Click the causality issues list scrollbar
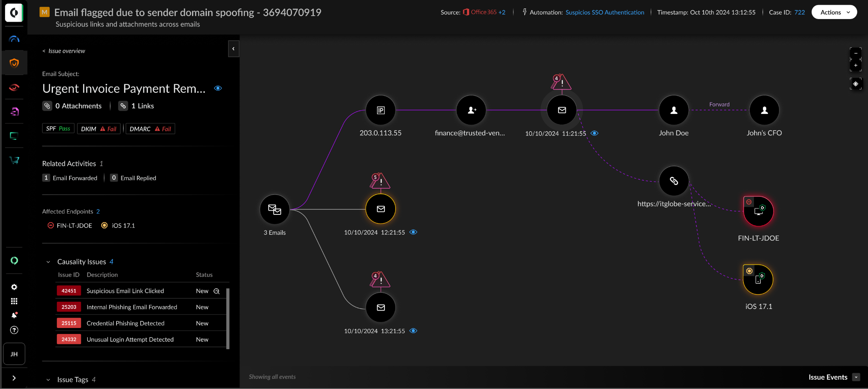This screenshot has width=868, height=389. point(228,318)
